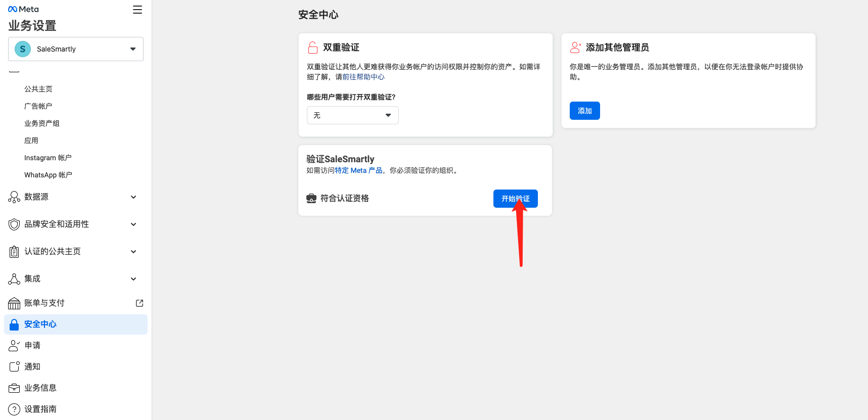Image resolution: width=868 pixels, height=420 pixels.
Task: Open 广告帐户 in the sidebar
Action: click(x=38, y=106)
